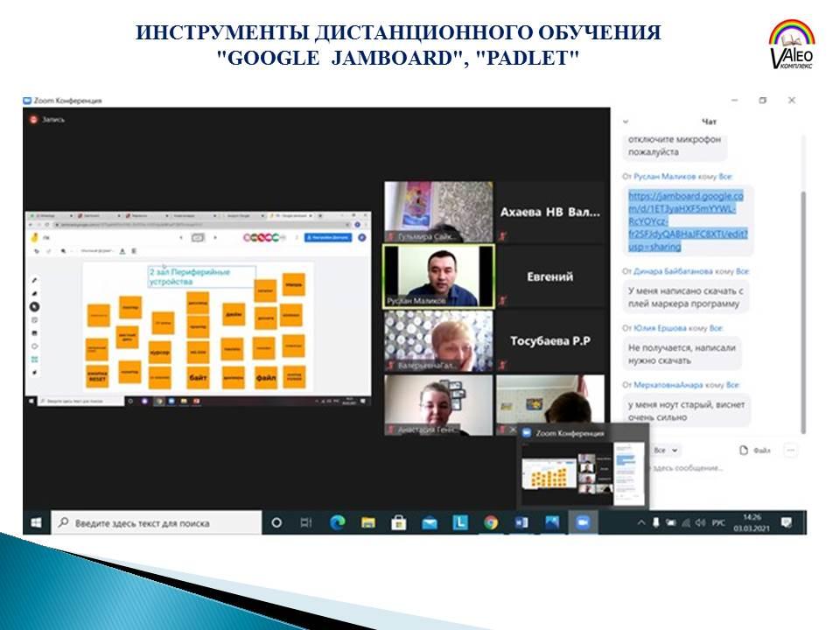Screen dimensions: 840x630
Task: Add a Jamboard sticky note
Action: pyautogui.click(x=35, y=320)
